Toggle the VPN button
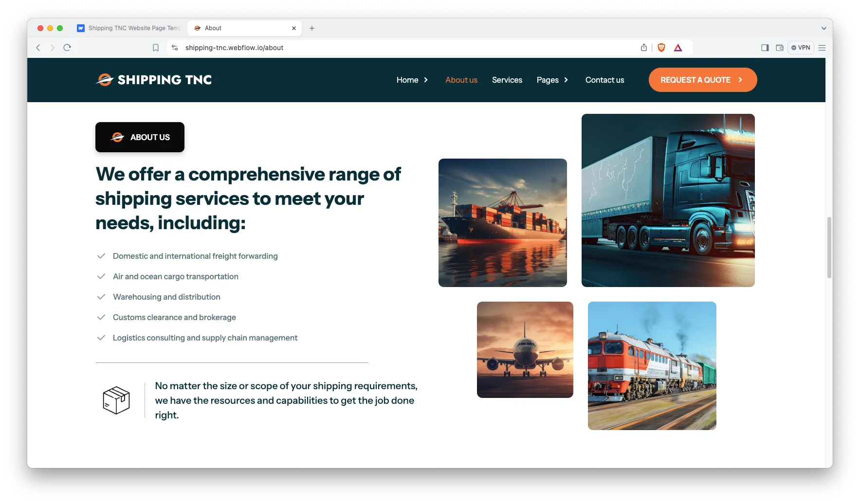The image size is (860, 504). coord(801,48)
